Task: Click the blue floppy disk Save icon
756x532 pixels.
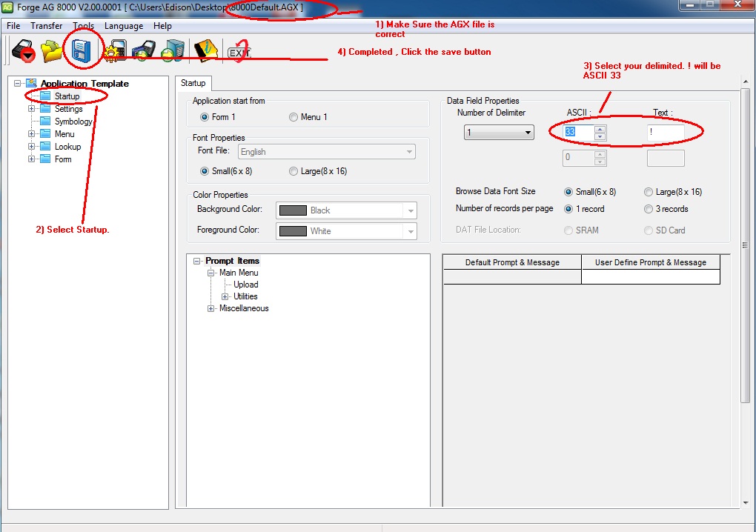Action: tap(80, 51)
